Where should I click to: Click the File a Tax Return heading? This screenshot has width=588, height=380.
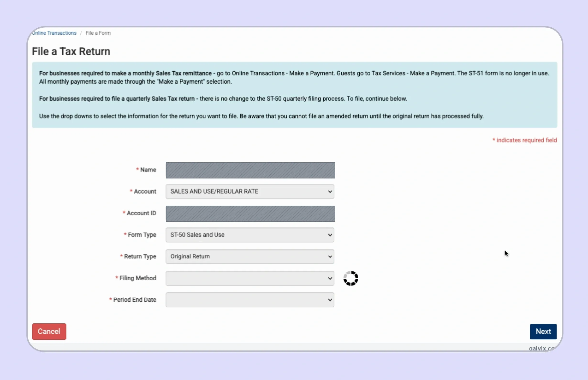pyautogui.click(x=71, y=52)
